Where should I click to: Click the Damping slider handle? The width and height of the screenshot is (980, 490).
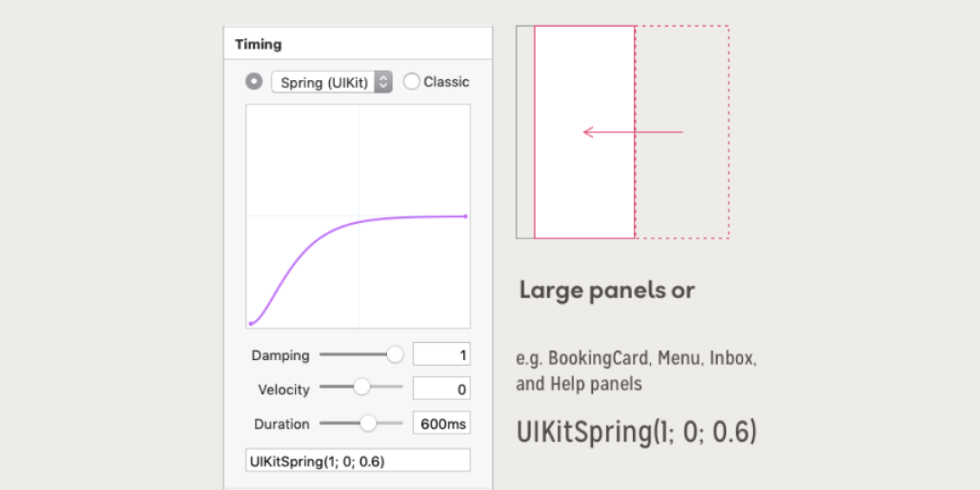click(394, 354)
